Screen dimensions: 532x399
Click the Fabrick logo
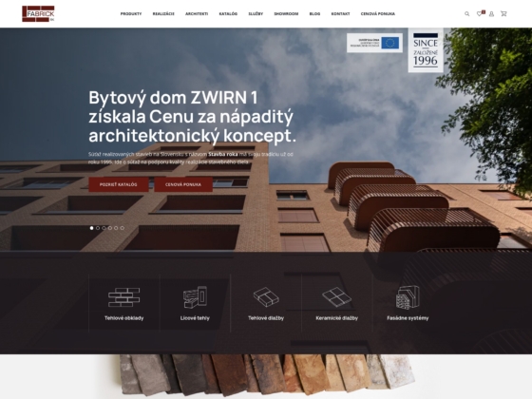[38, 14]
